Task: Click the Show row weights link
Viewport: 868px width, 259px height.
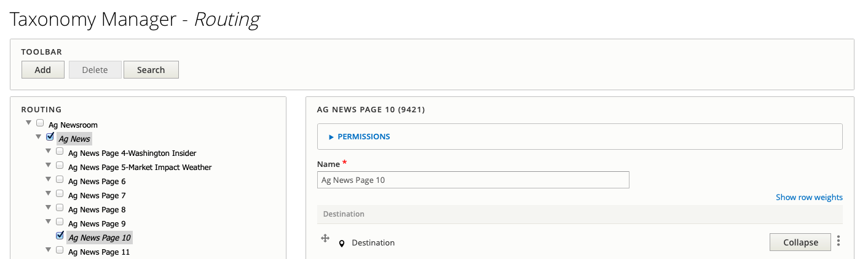Action: point(809,197)
